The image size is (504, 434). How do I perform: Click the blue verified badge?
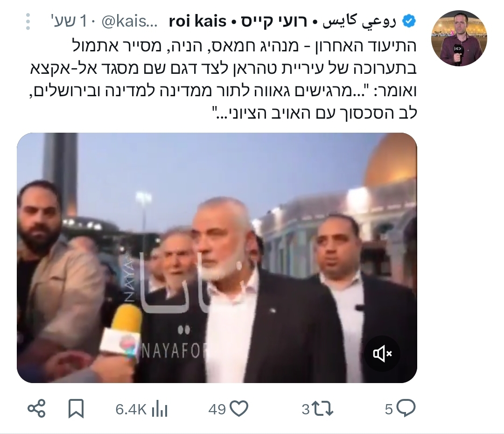(x=409, y=21)
